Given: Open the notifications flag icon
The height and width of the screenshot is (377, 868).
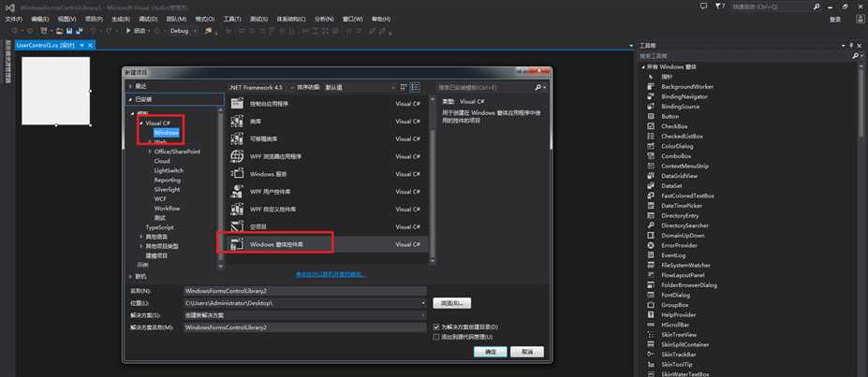Looking at the screenshot, I should (720, 7).
